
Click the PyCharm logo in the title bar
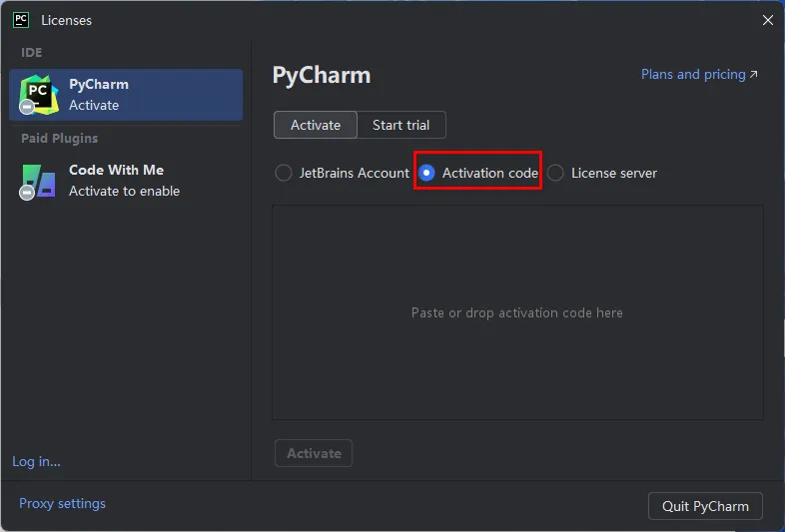21,20
